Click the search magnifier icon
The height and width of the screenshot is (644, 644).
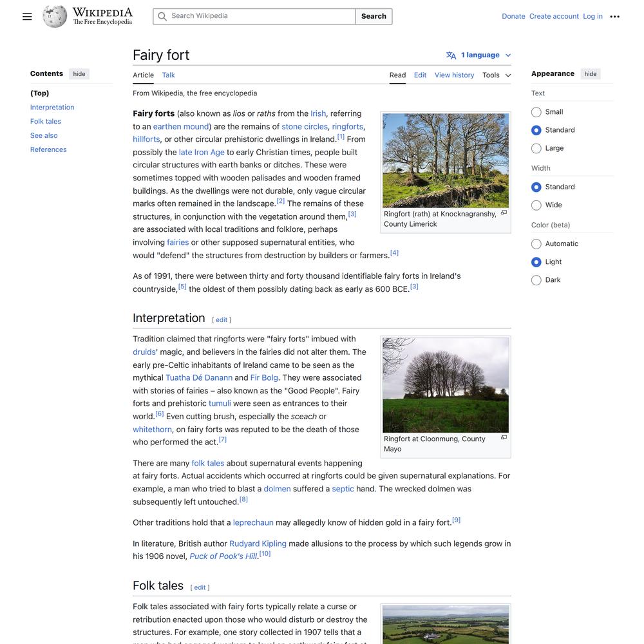162,17
